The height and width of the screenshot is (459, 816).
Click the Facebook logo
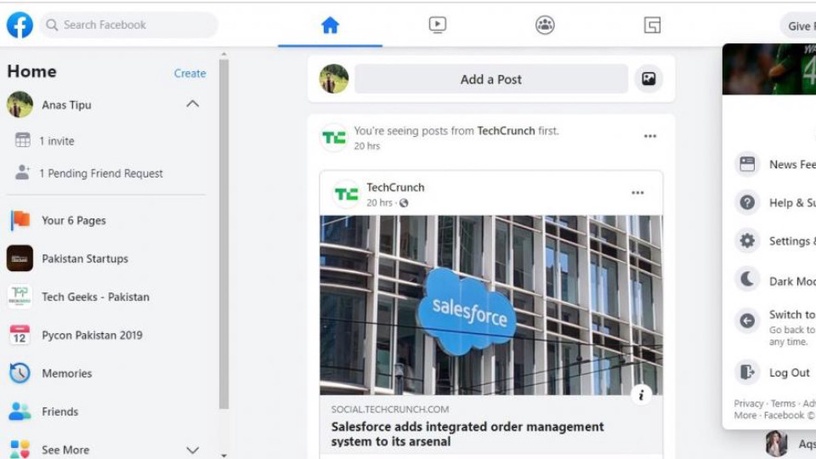click(20, 24)
